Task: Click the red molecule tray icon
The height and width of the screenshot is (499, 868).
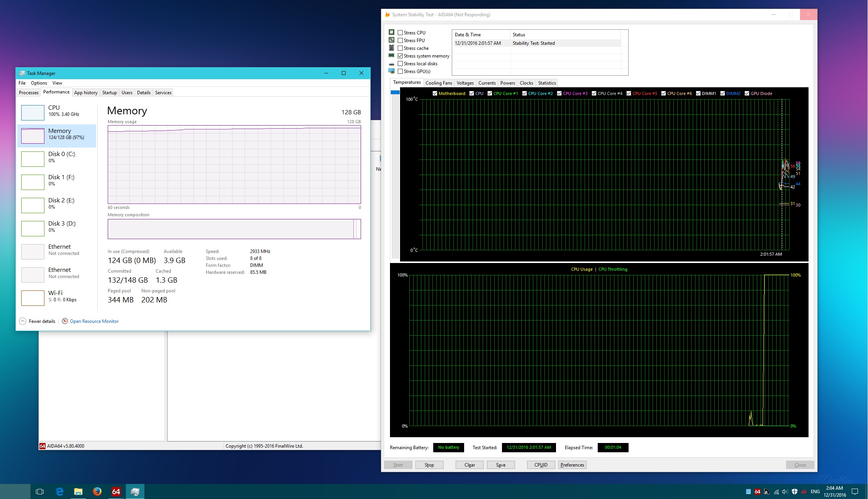Action: coord(804,492)
